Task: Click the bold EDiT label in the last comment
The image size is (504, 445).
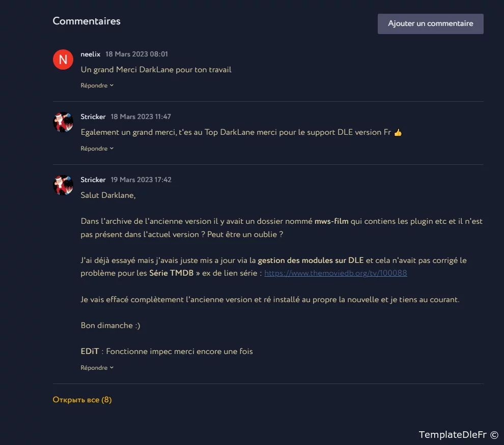Action: pyautogui.click(x=90, y=351)
